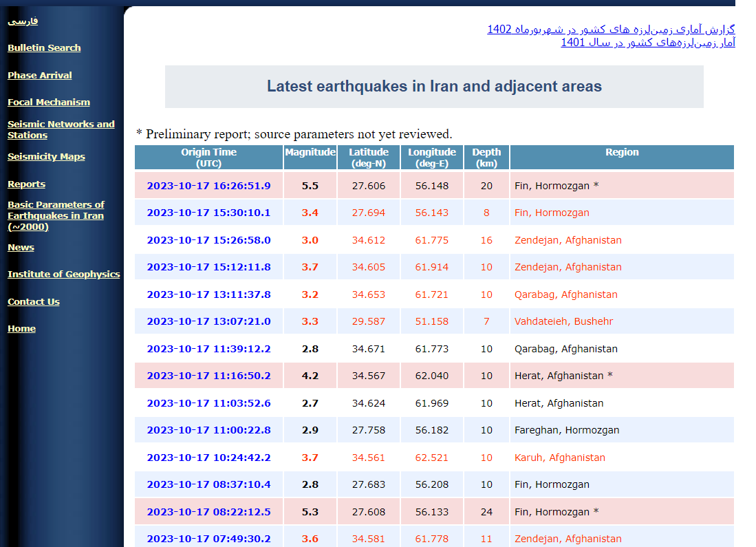Open the 16:26:51.9 magnitude 5.5 event
756x547 pixels.
click(208, 186)
